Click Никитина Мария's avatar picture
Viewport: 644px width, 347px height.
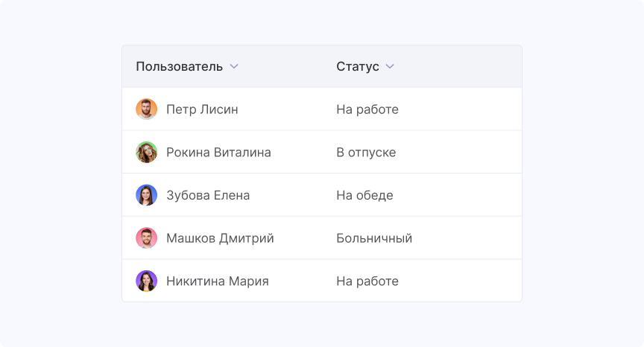(146, 281)
